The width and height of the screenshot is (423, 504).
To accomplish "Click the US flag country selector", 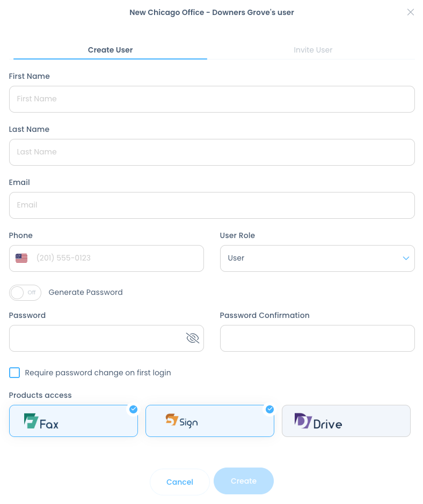I will point(21,258).
